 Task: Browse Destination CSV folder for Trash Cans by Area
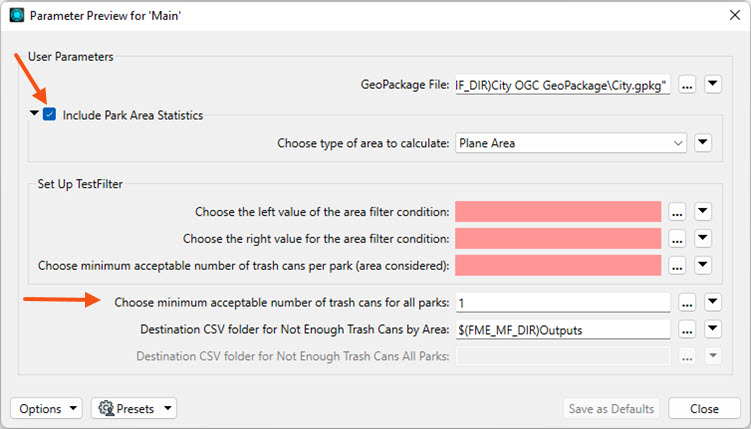coord(687,329)
